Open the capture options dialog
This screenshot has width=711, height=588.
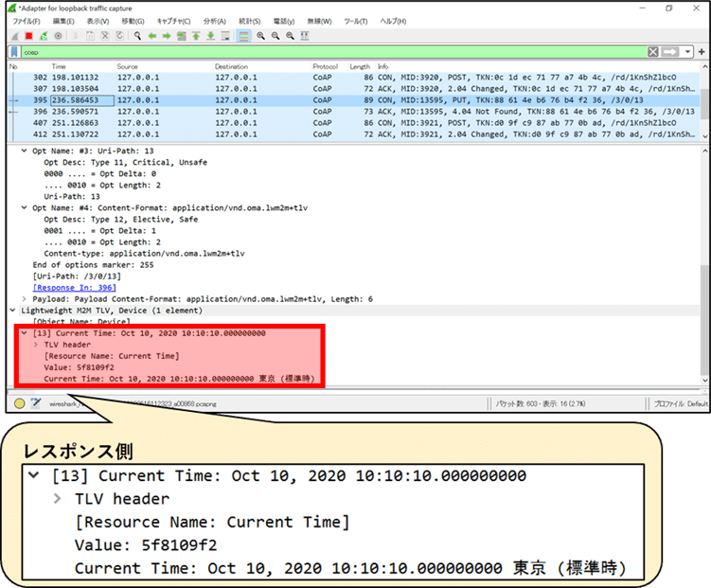(x=58, y=36)
